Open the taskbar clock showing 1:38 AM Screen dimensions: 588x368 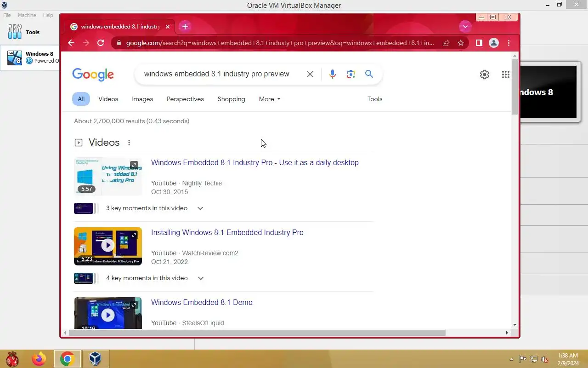(568, 359)
